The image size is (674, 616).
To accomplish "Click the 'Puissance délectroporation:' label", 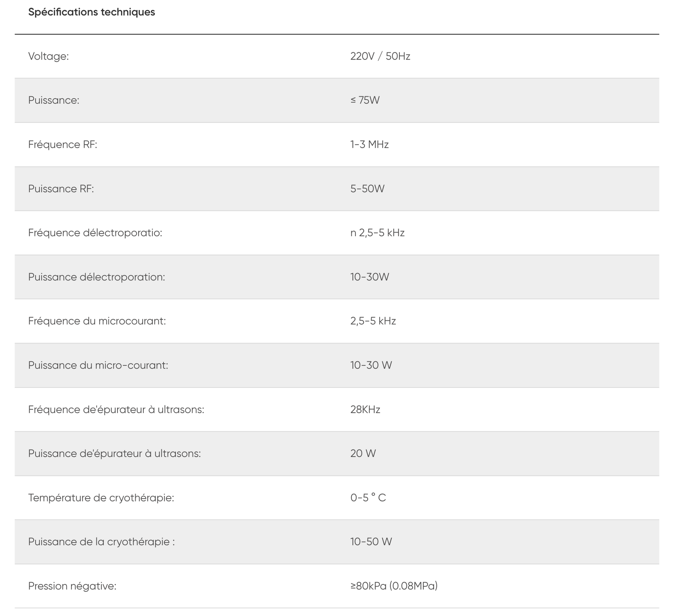I will point(97,277).
